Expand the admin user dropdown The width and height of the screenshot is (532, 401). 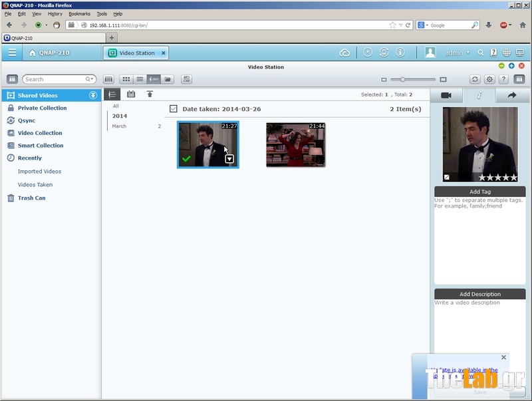457,53
